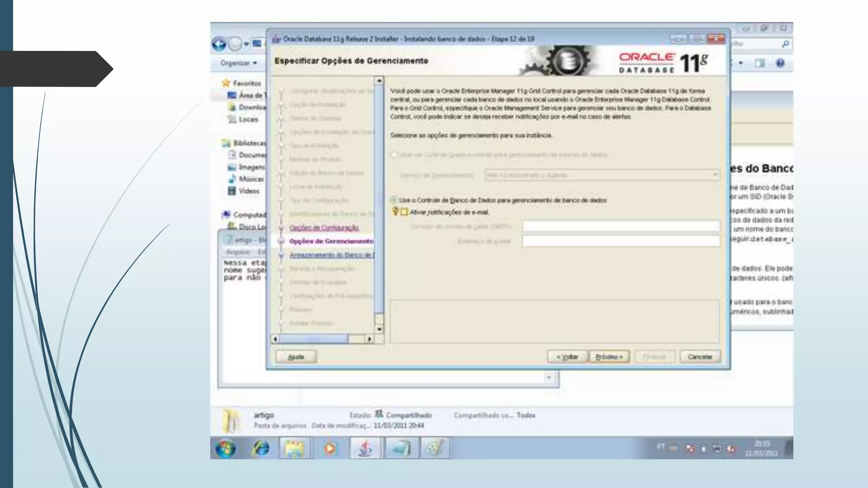Click the Java installer taskbar icon
This screenshot has width=868, height=488.
pyautogui.click(x=365, y=449)
